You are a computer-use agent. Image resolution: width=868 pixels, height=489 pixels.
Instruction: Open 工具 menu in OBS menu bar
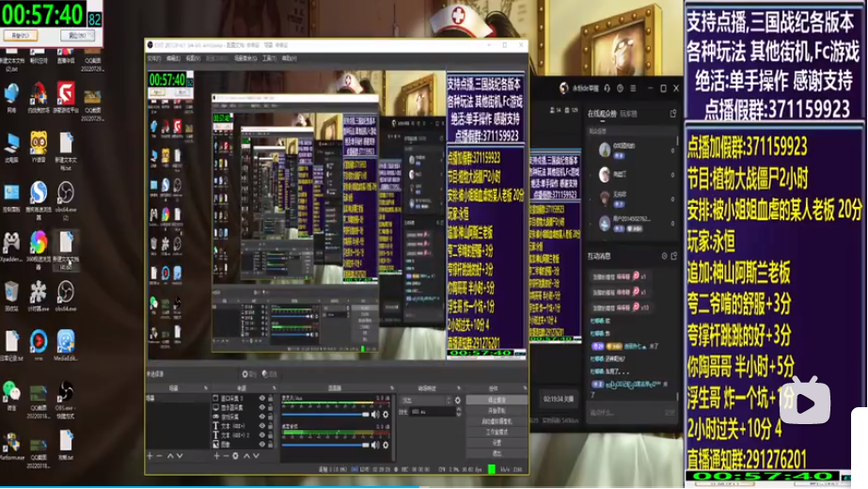(x=269, y=58)
